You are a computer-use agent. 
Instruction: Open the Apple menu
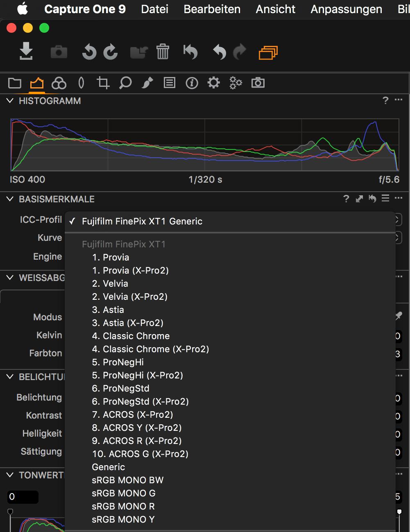point(23,9)
